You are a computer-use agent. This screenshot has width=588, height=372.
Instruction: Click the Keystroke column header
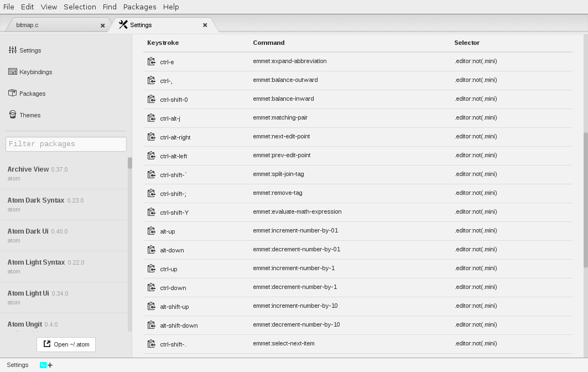point(163,43)
